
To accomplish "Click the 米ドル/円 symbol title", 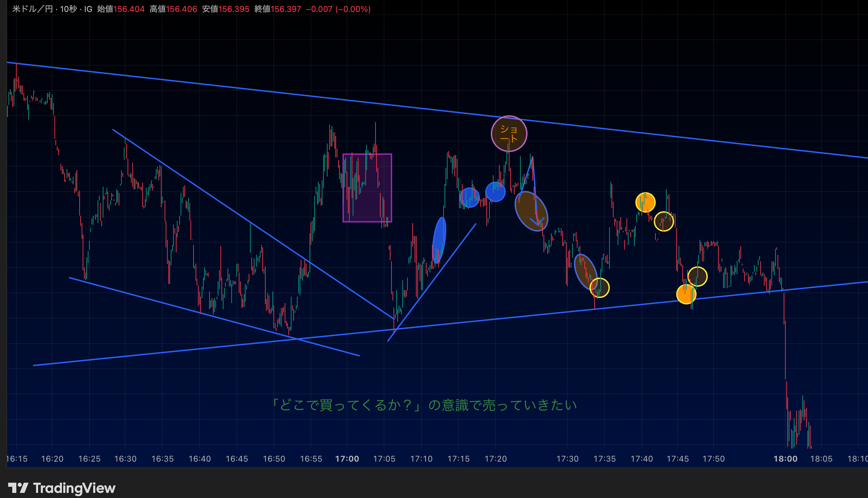I will point(33,9).
